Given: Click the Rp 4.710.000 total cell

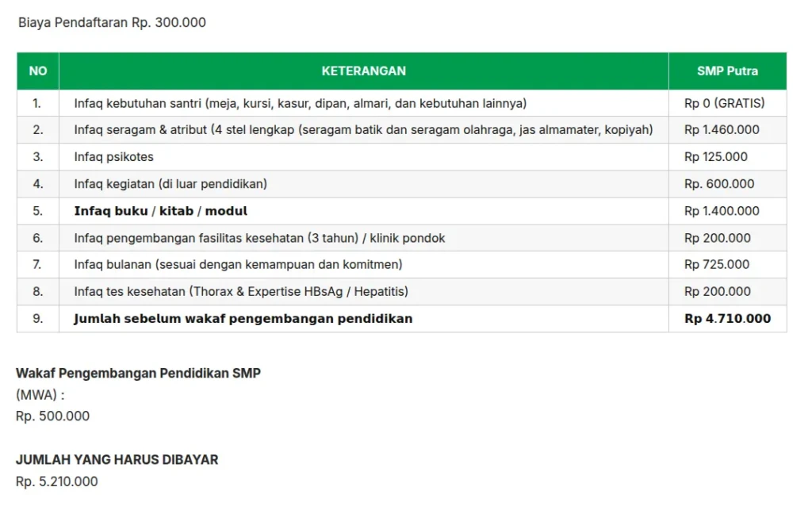Looking at the screenshot, I should (x=727, y=319).
